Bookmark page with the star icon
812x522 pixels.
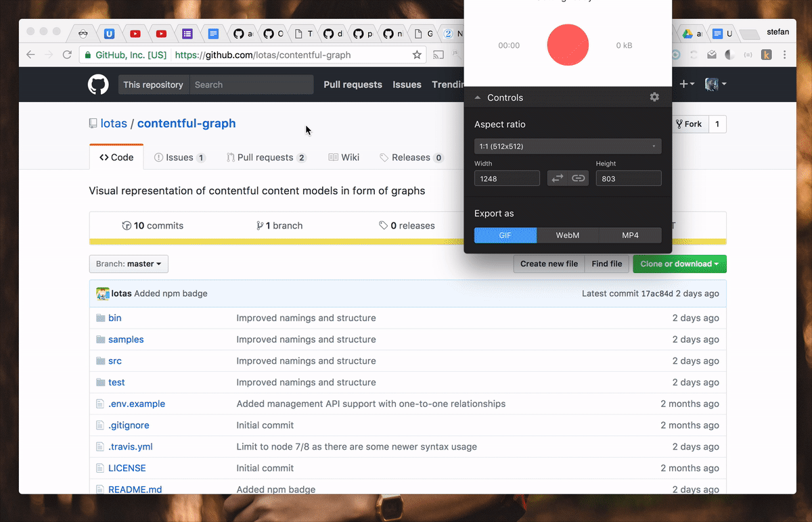pyautogui.click(x=417, y=55)
